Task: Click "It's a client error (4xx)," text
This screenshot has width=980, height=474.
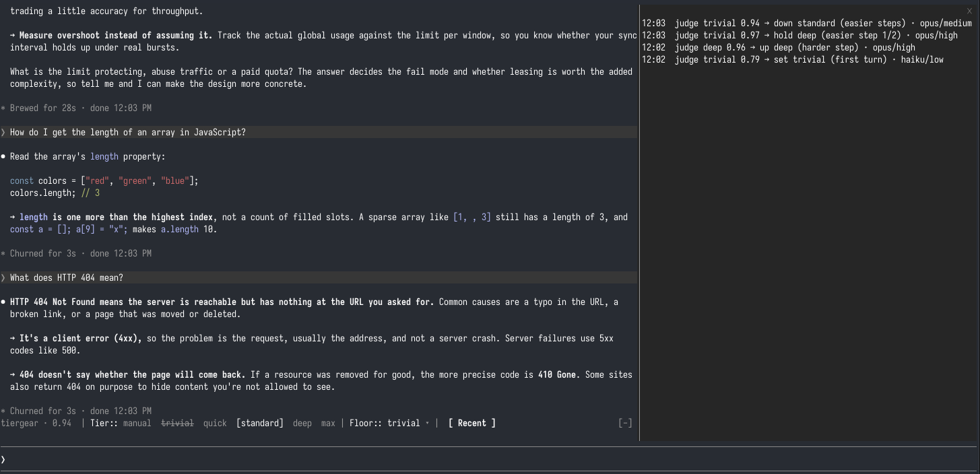Action: (x=81, y=338)
